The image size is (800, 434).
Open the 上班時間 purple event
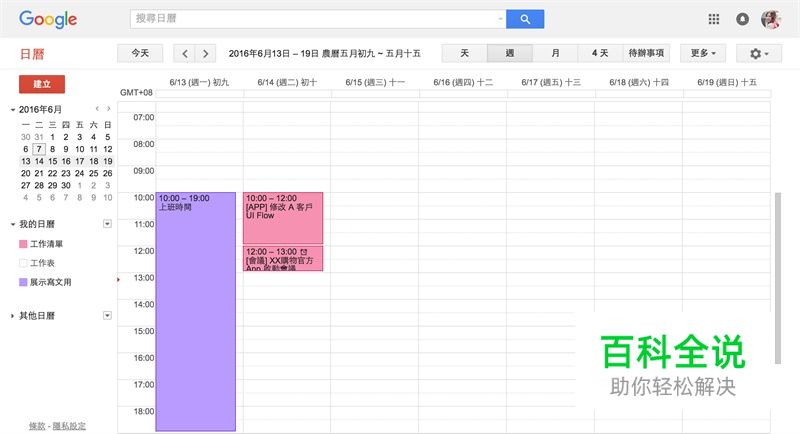tap(196, 312)
